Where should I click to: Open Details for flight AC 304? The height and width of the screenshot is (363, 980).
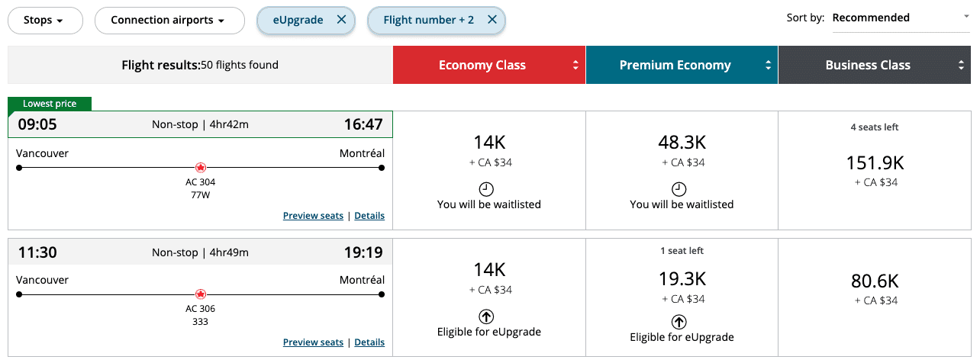(369, 216)
